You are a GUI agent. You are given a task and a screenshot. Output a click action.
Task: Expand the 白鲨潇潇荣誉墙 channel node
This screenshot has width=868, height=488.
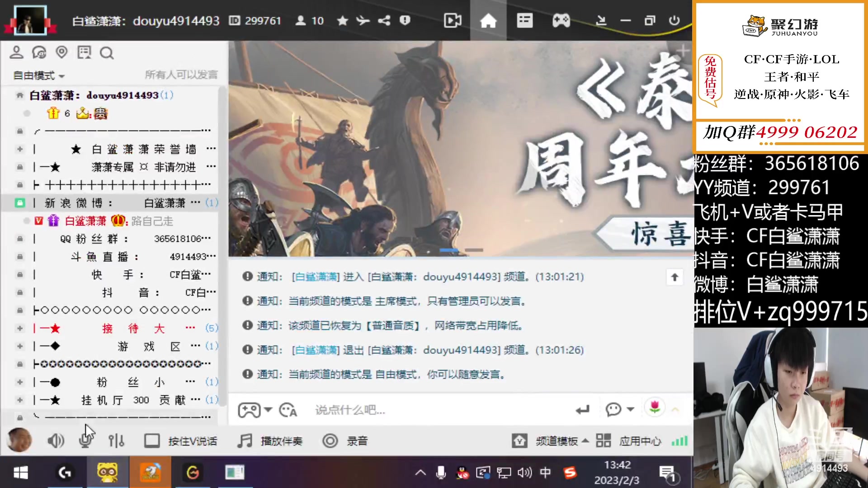[x=20, y=149]
